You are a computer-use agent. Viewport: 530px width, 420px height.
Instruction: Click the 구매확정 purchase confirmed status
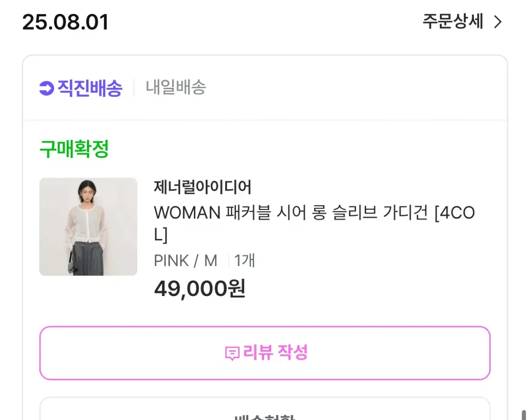click(73, 148)
